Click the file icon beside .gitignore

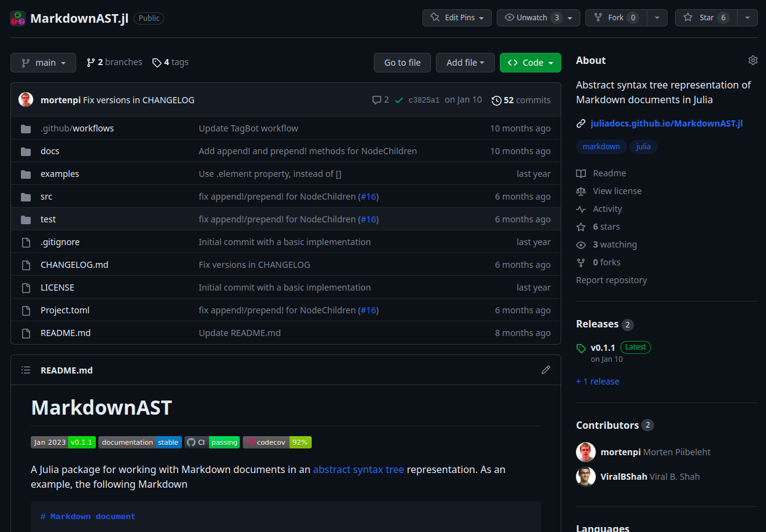tap(26, 242)
